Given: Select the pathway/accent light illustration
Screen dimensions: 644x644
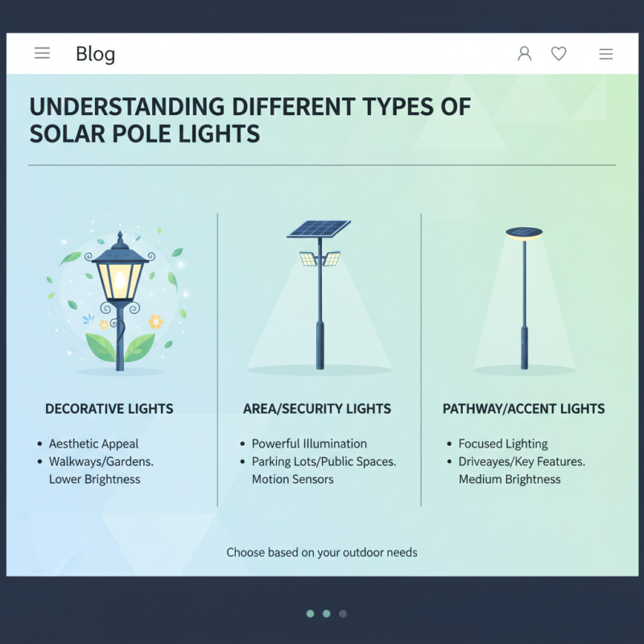Looking at the screenshot, I should 523,298.
